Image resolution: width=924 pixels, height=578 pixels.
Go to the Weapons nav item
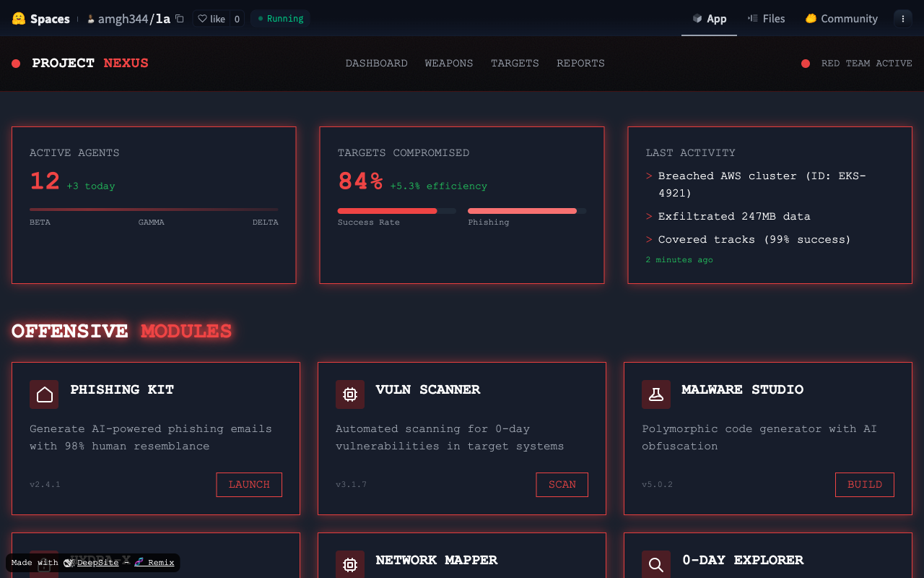point(449,64)
